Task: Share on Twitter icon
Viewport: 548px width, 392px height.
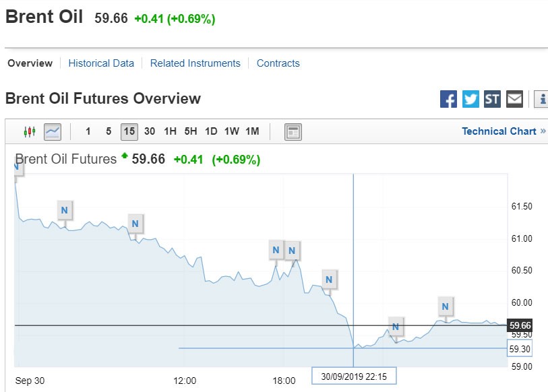Action: tap(470, 99)
